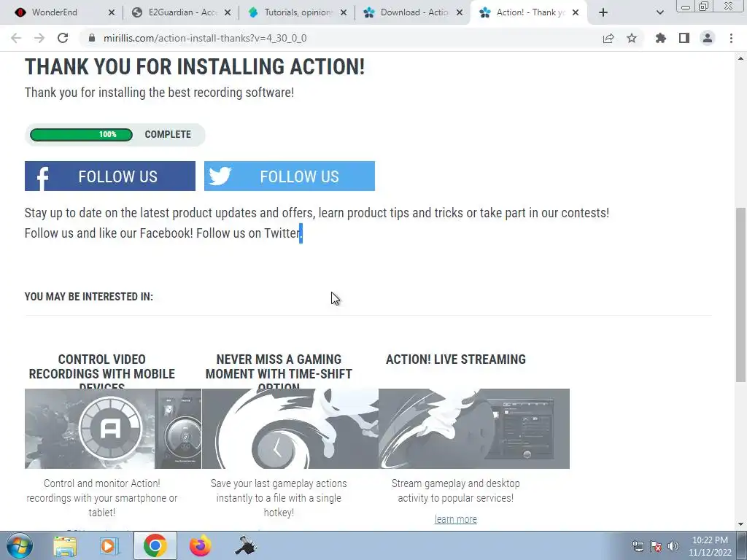Open the time-shift option thumbnail

290,429
